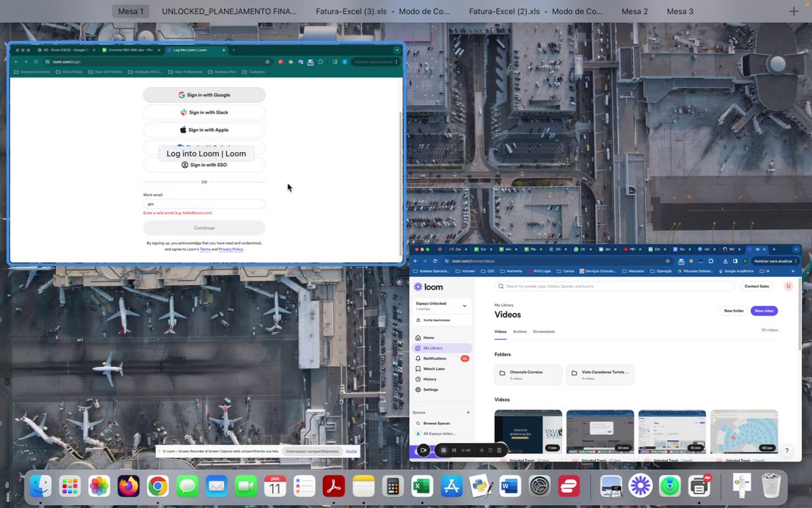Launch Word from the Dock

pyautogui.click(x=510, y=486)
